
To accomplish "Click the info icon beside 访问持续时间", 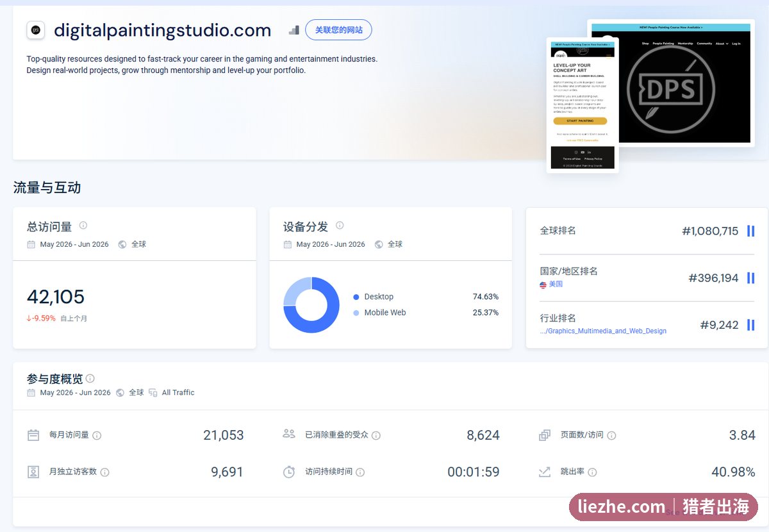I will tap(360, 472).
